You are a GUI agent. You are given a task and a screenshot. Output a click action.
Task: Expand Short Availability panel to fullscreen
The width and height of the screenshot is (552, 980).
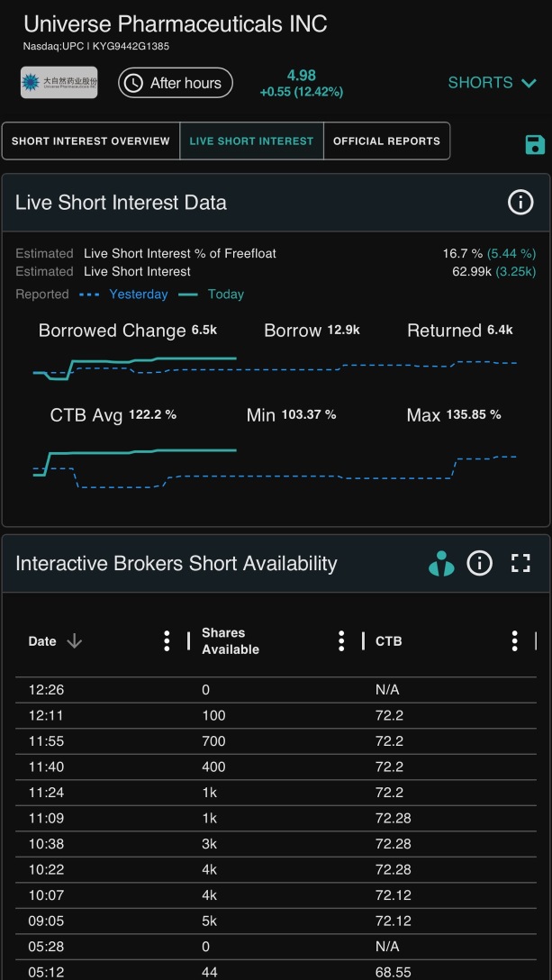click(x=520, y=563)
